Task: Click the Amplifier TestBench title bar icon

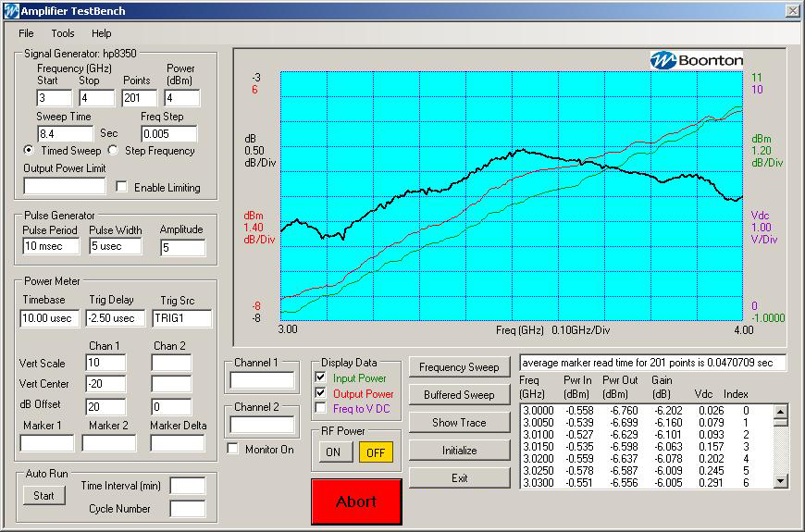Action: click(x=11, y=11)
